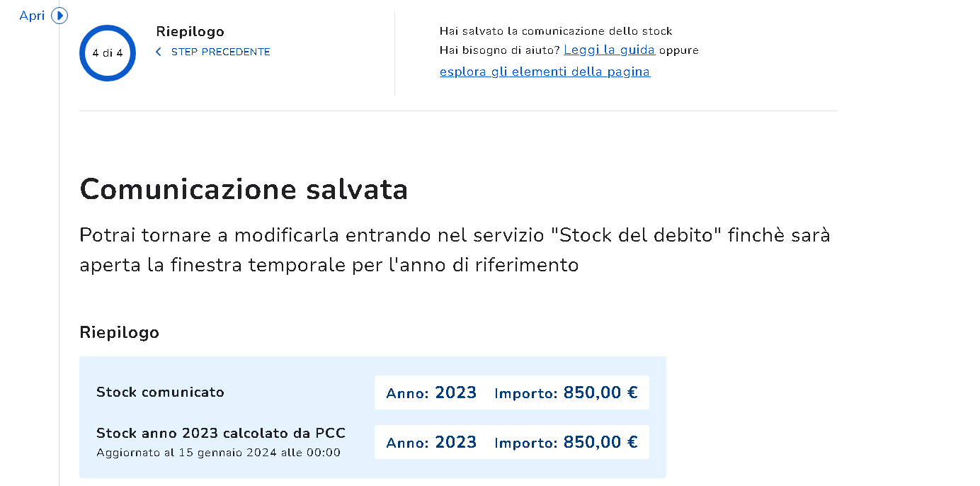Click Importo 850,00 € in the PCC calculated row
980x486 pixels.
(x=566, y=442)
